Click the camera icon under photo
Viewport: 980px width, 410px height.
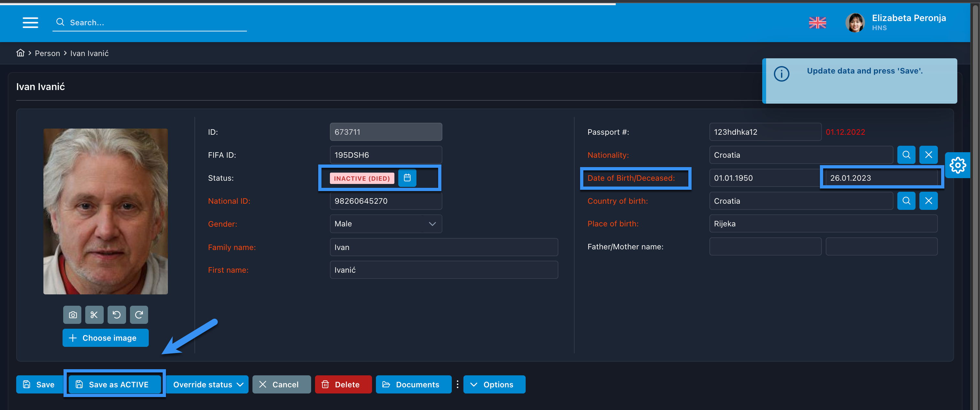click(72, 315)
